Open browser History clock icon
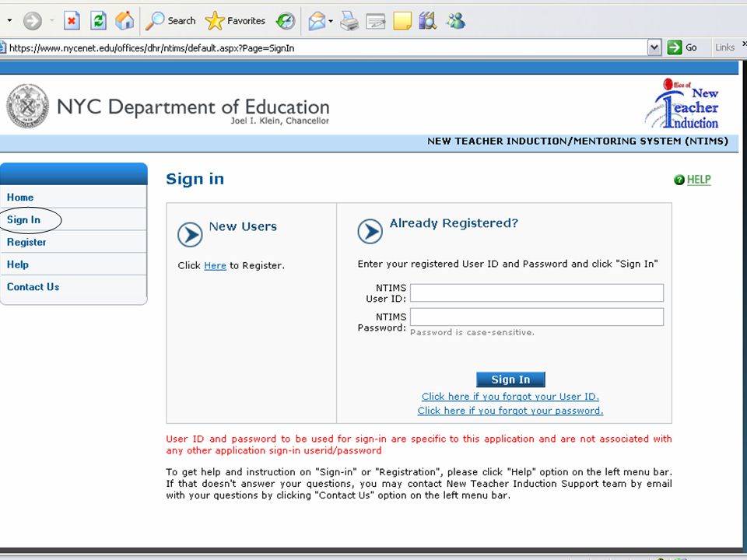The width and height of the screenshot is (747, 560). [286, 21]
